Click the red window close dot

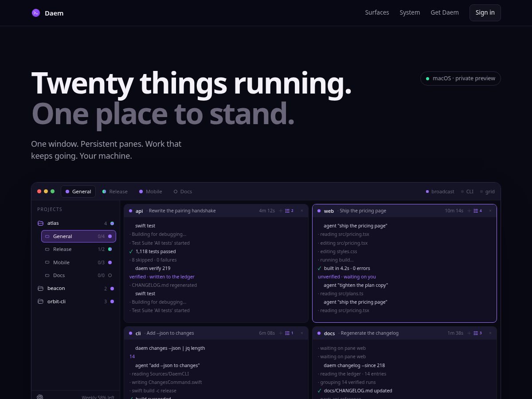tap(39, 192)
